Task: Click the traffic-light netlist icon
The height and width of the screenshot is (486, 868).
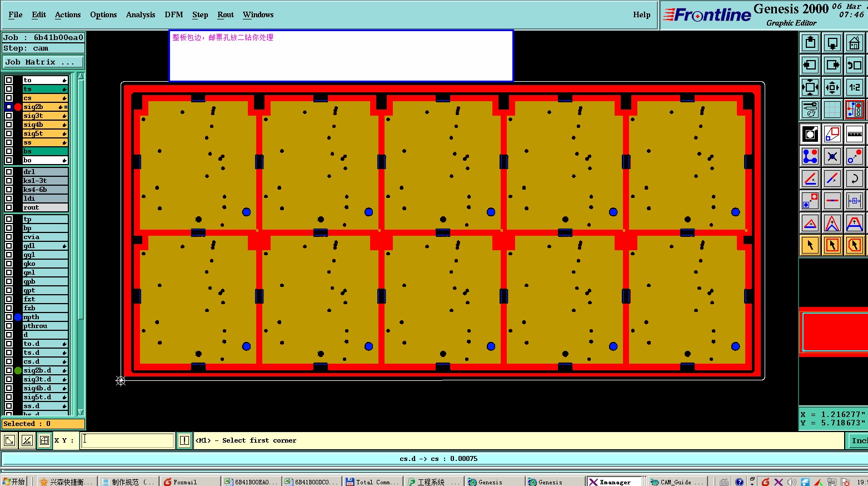Action: [854, 110]
